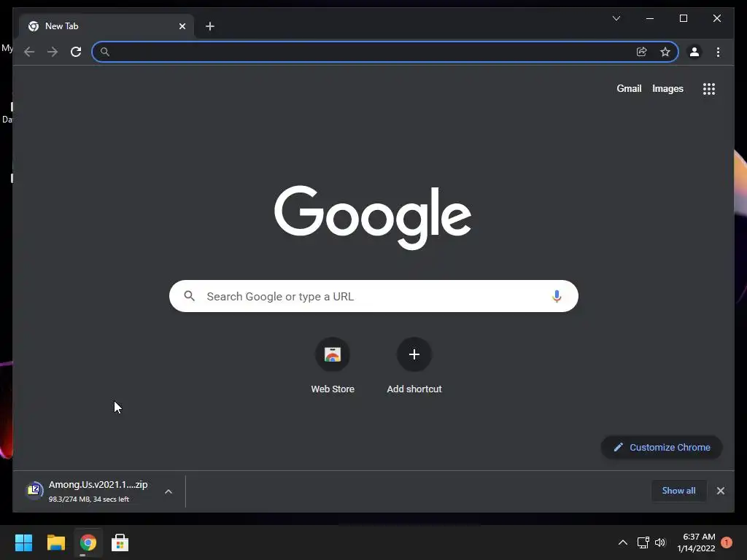This screenshot has width=747, height=560.
Task: Close the New Tab tab
Action: coord(182,26)
